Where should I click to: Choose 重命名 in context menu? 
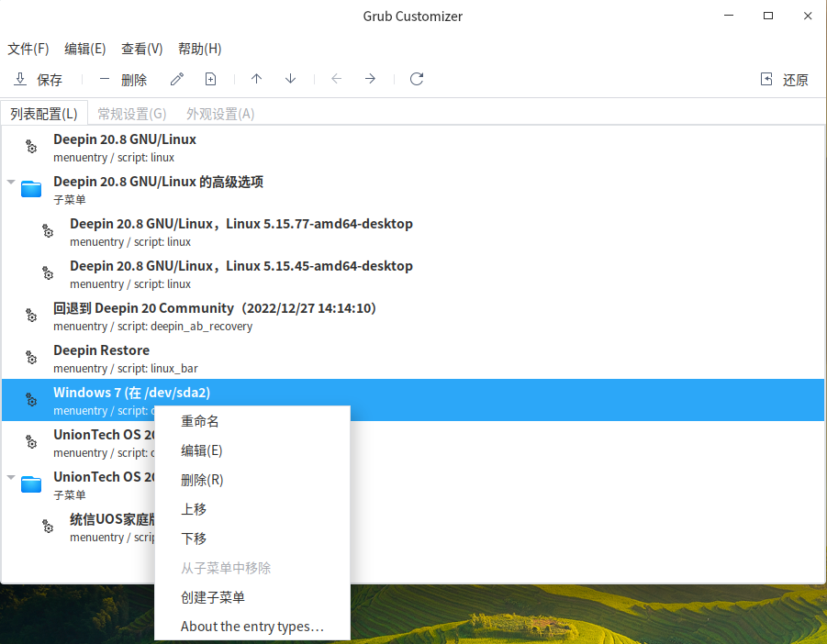[252, 421]
